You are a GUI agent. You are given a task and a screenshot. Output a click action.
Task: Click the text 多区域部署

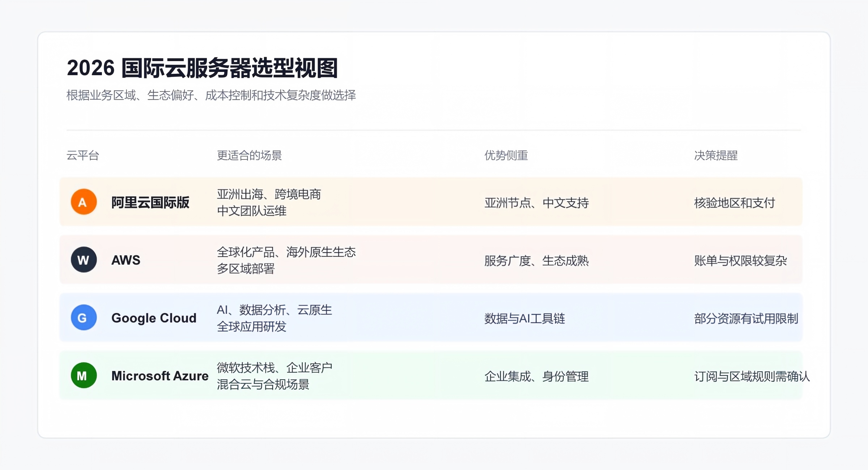click(246, 269)
